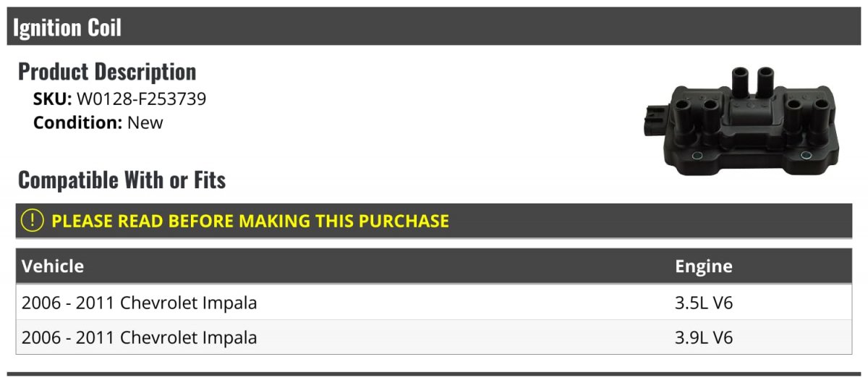Click the 3.9L V6 engine cell
868x383 pixels.
704,337
